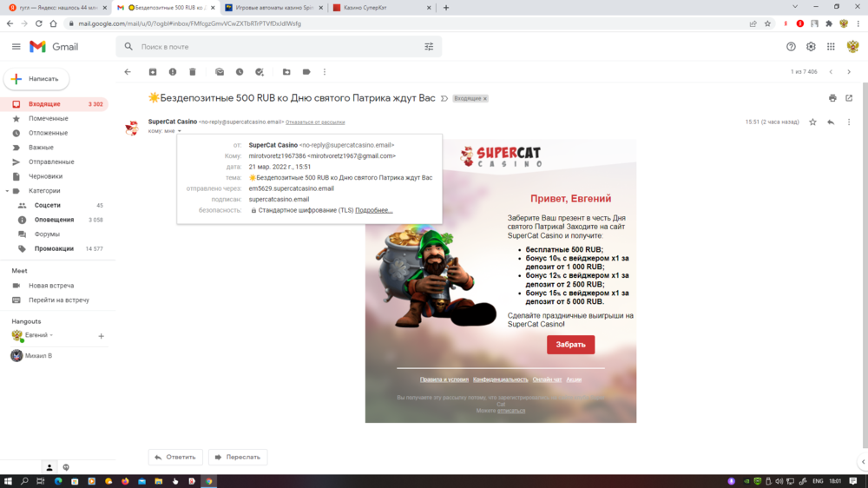Archive the open email

pos(153,72)
